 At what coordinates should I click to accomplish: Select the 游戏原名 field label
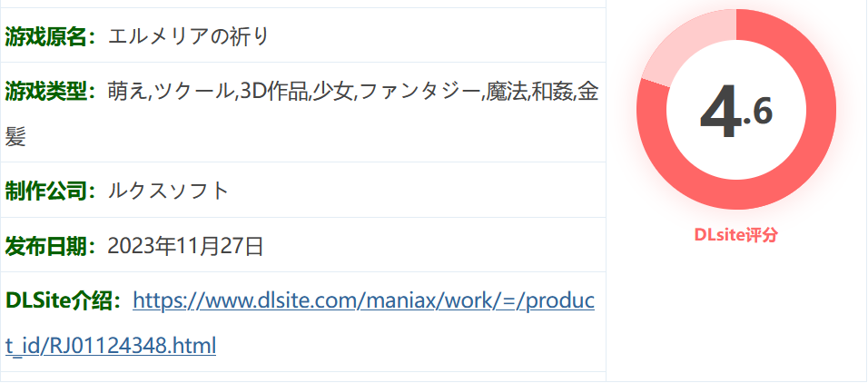46,36
